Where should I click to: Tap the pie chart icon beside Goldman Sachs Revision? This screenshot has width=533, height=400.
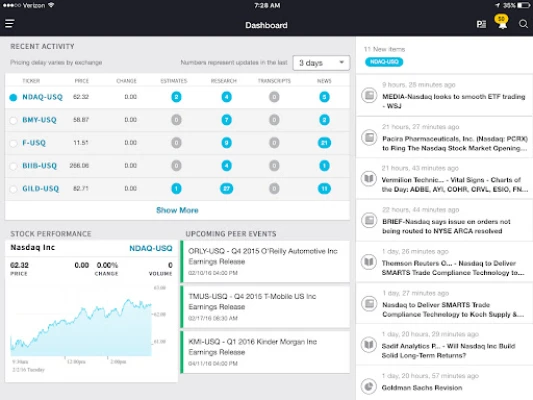click(x=369, y=386)
